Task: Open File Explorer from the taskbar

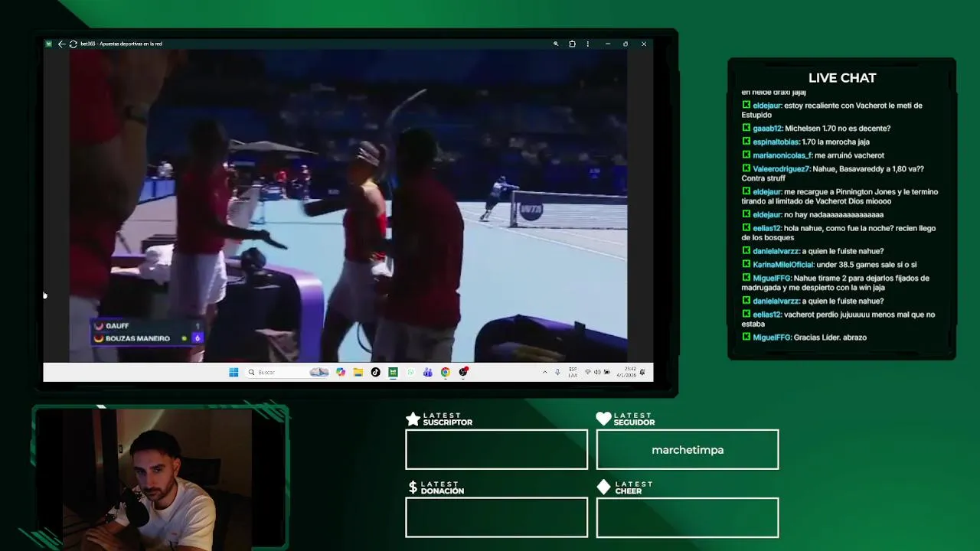Action: [358, 372]
